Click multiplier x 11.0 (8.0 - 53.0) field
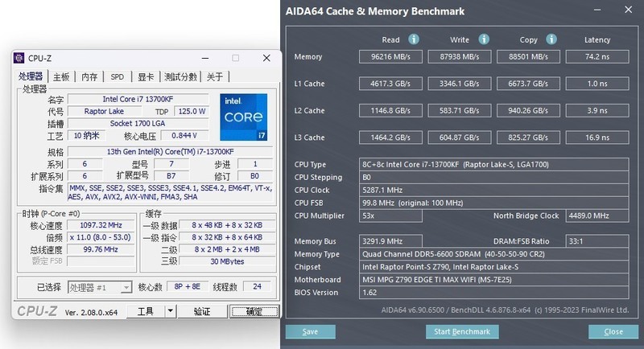The image size is (644, 349). tap(101, 237)
